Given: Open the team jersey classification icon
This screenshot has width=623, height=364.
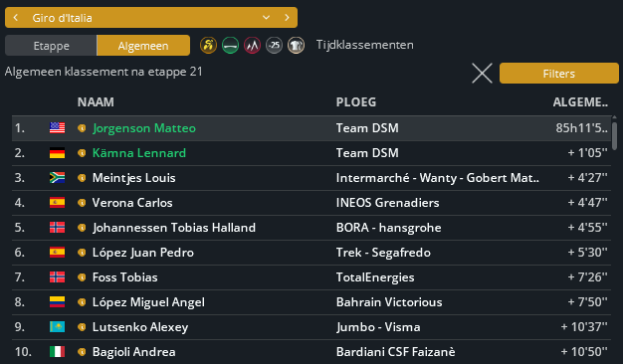Looking at the screenshot, I should tap(296, 46).
